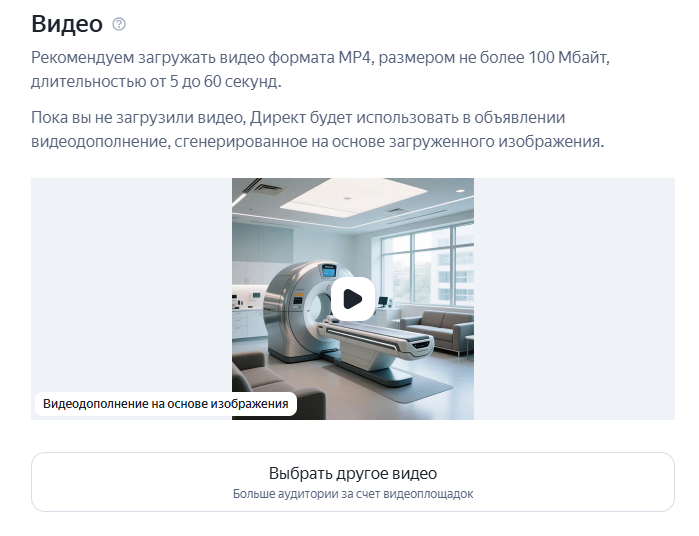Play the video preview
This screenshot has width=699, height=536.
click(352, 298)
